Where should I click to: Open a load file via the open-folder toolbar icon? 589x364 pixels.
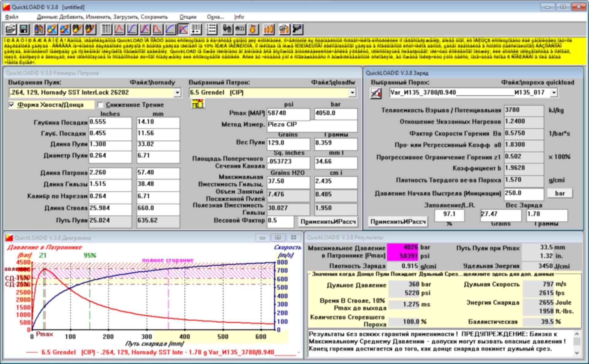11,29
